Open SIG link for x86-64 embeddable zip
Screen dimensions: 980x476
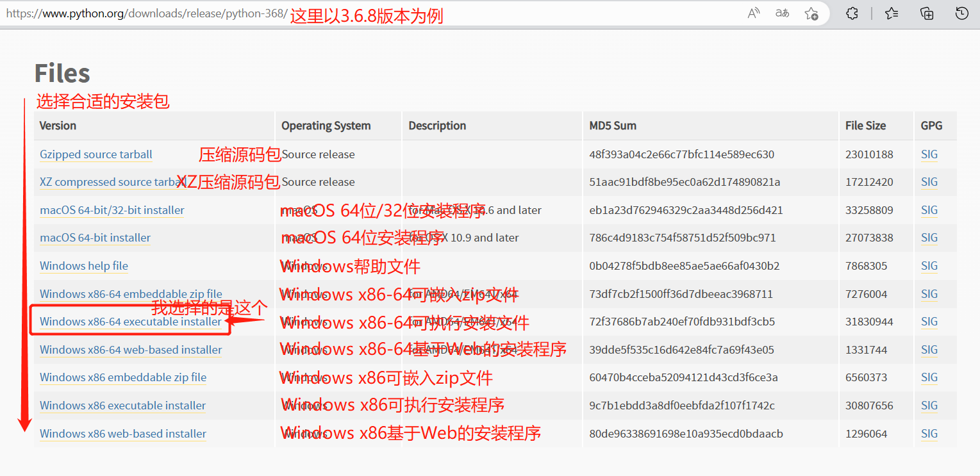click(x=929, y=294)
